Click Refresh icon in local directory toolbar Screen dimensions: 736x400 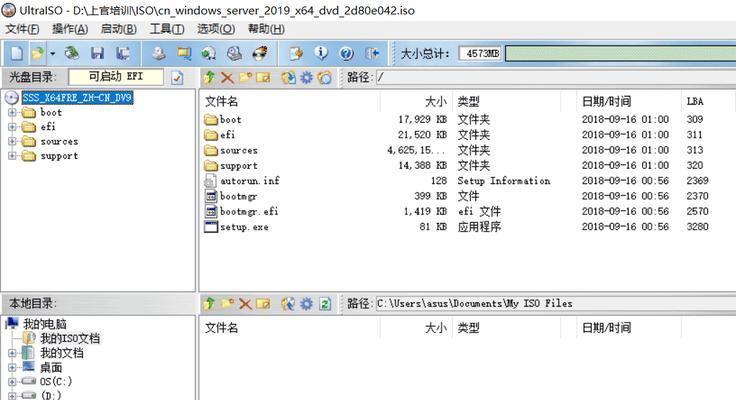[x=325, y=303]
